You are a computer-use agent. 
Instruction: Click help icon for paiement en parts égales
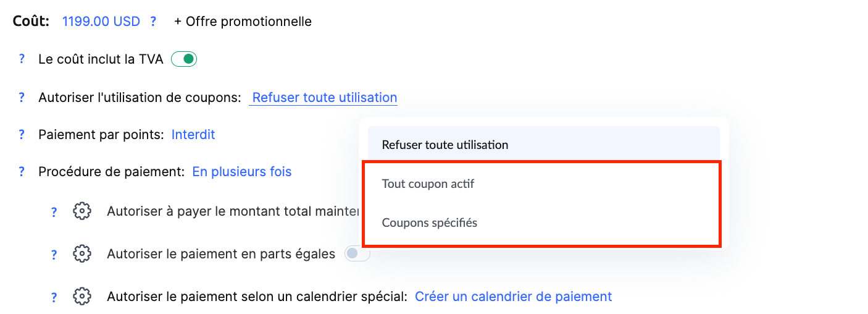[x=54, y=254]
